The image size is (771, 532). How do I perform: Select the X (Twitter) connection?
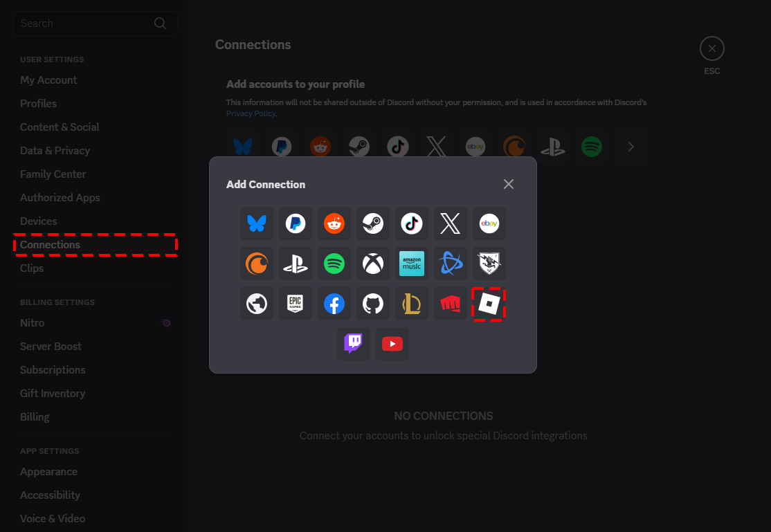[x=451, y=223]
